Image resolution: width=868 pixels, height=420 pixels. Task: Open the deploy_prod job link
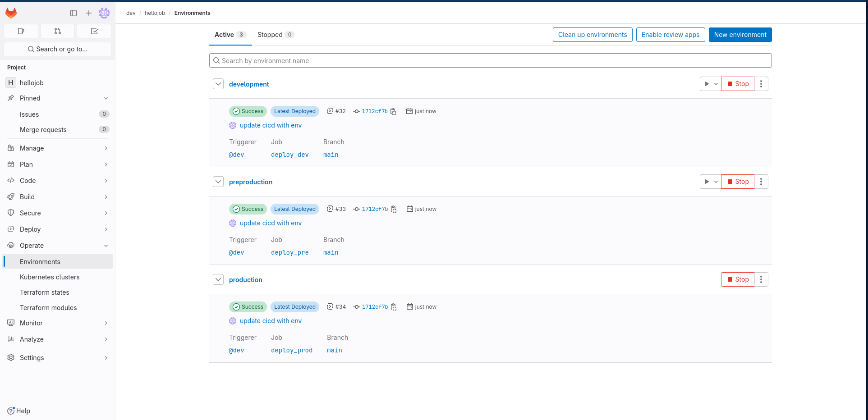pyautogui.click(x=292, y=350)
